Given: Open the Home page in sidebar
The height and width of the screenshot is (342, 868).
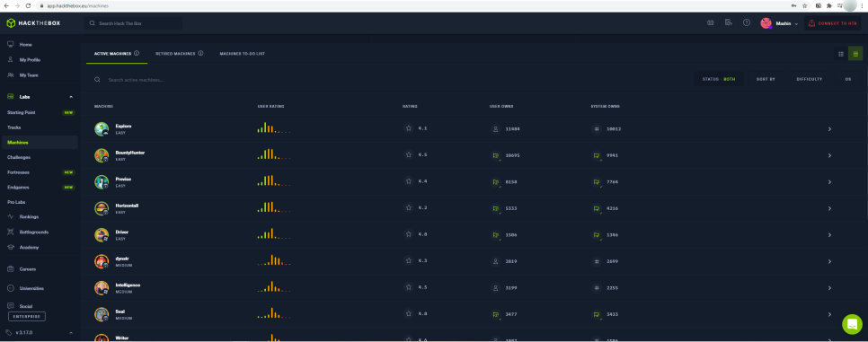Looking at the screenshot, I should (25, 44).
